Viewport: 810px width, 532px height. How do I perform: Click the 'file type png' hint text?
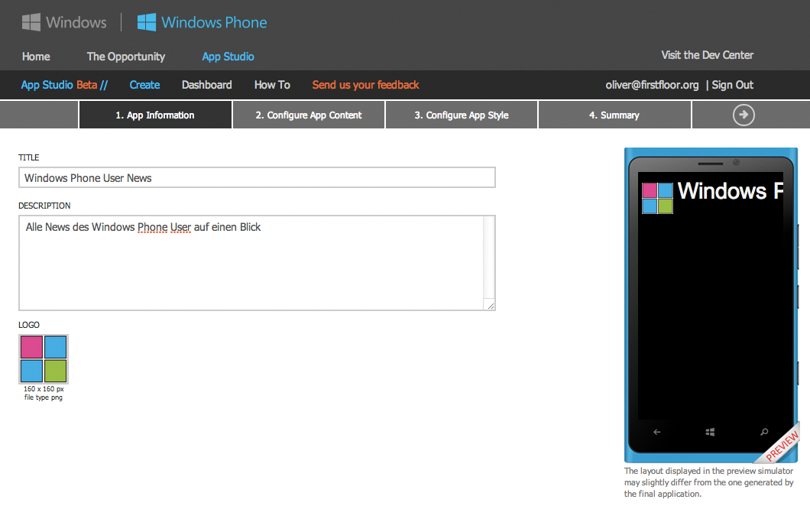44,397
